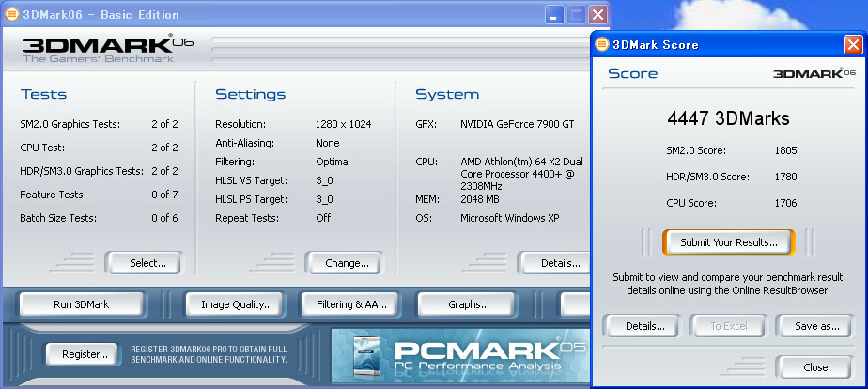Click the HLSL VS Target value 3_0

pos(324,181)
